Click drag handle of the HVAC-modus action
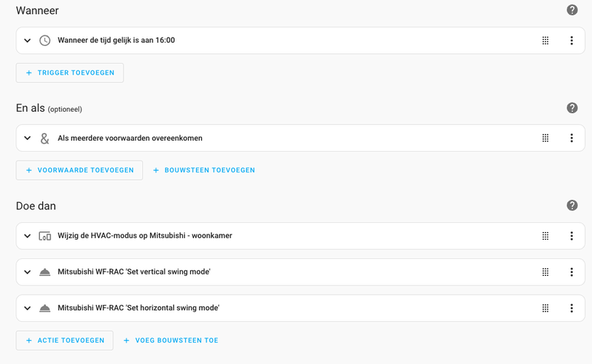 pos(545,236)
